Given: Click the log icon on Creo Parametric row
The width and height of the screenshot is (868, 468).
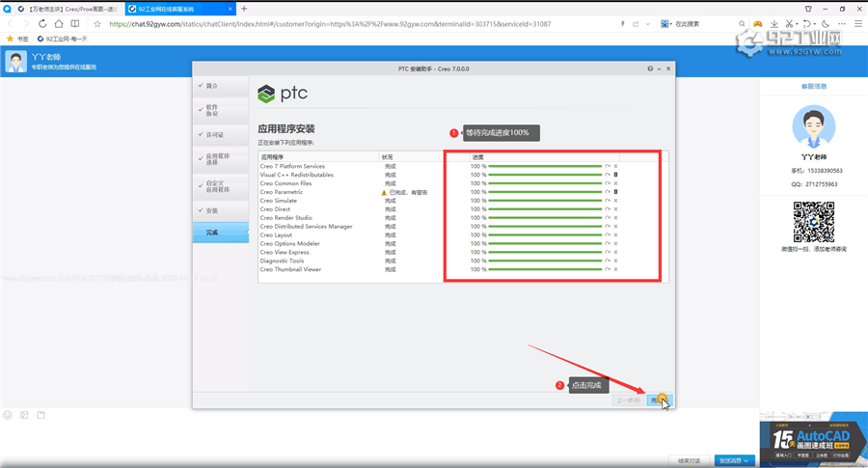Looking at the screenshot, I should (x=615, y=192).
